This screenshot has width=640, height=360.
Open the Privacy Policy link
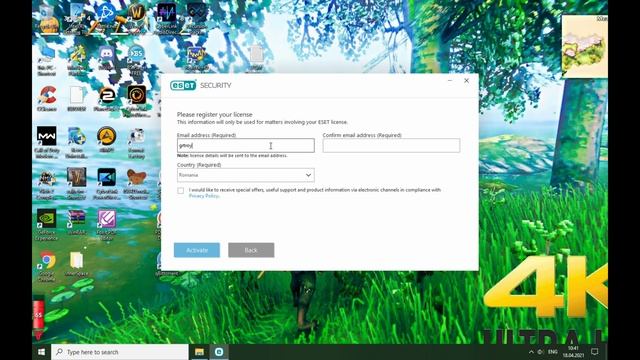pyautogui.click(x=204, y=196)
